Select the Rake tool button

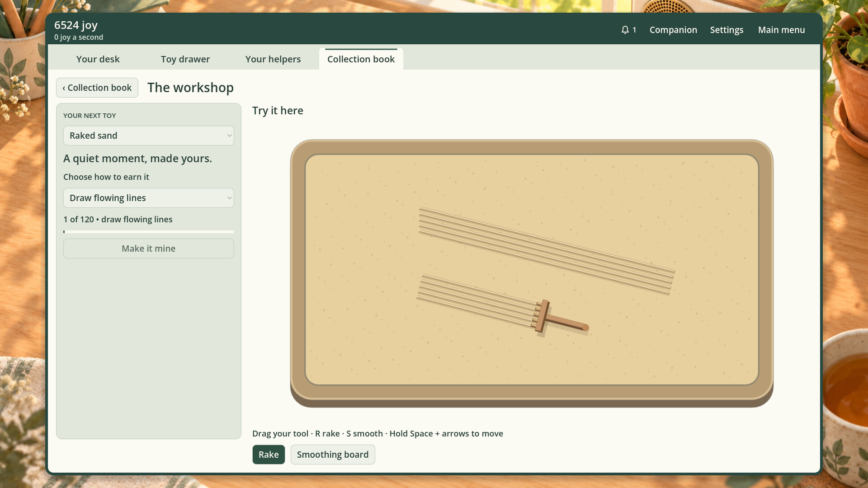(x=269, y=455)
